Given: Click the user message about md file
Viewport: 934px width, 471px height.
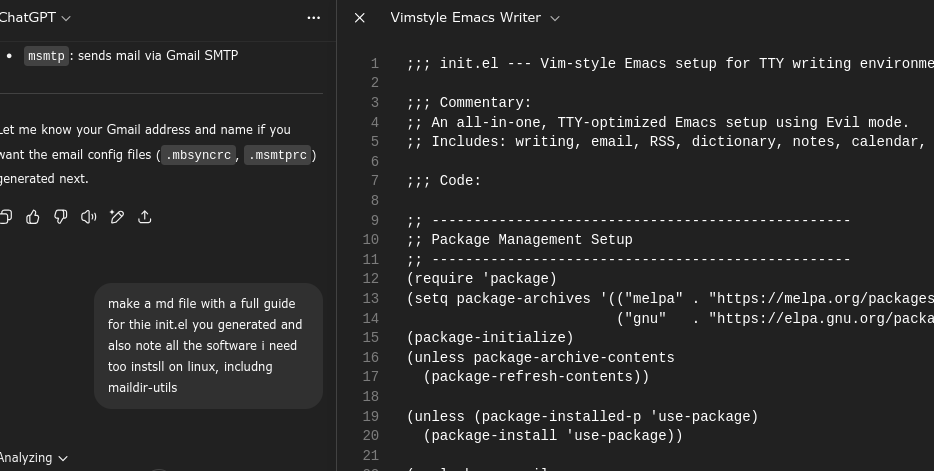Looking at the screenshot, I should (x=208, y=346).
